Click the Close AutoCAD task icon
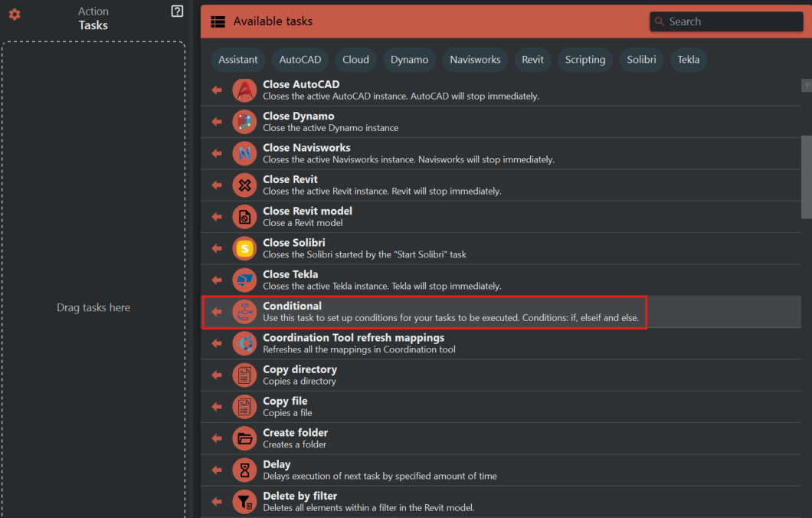 244,90
